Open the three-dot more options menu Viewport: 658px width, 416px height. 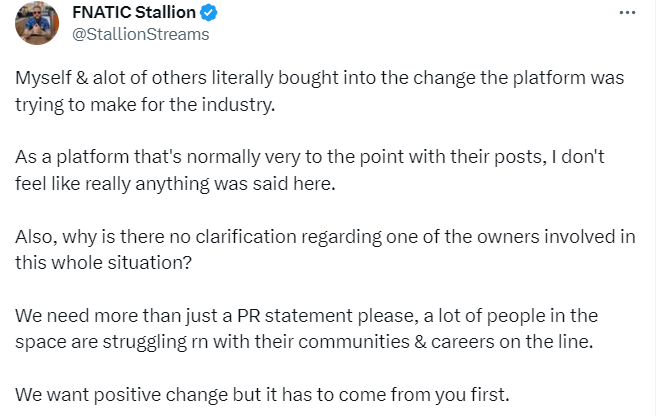click(627, 13)
